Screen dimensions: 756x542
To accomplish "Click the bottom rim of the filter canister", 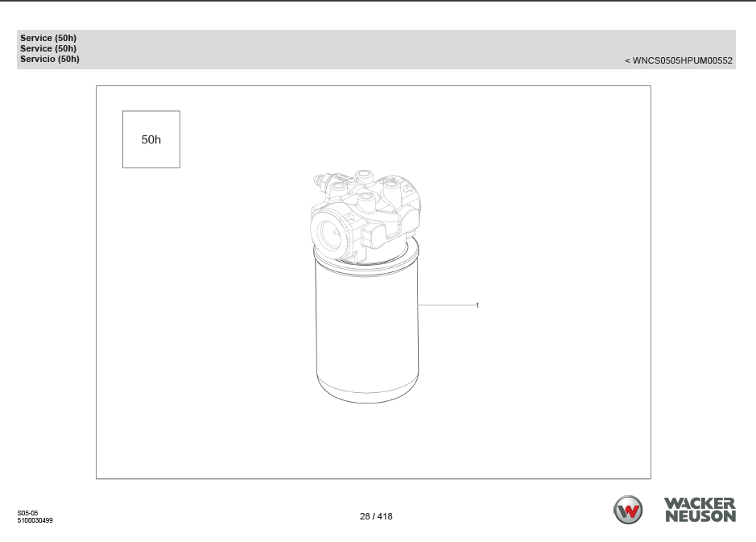I will pyautogui.click(x=366, y=395).
